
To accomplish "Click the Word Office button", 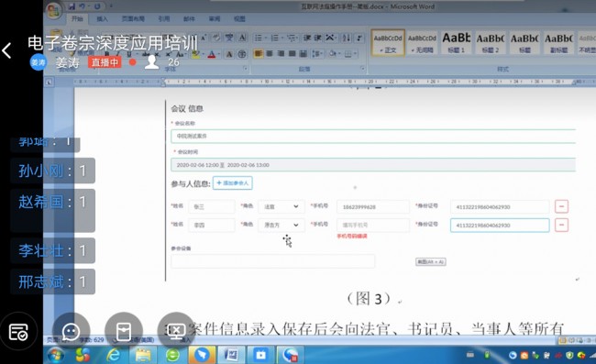I will point(53,10).
